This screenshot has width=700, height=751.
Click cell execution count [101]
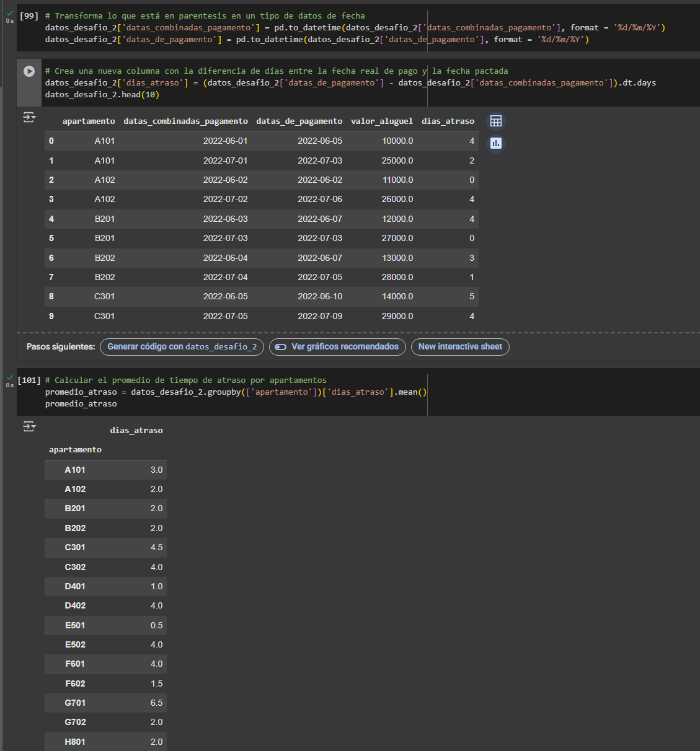29,380
